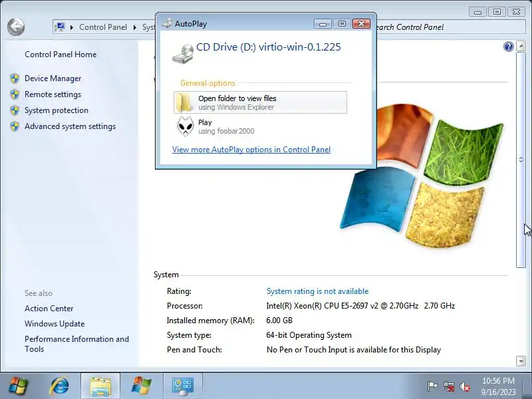
Task: Click the Back navigation arrow button
Action: [16, 27]
